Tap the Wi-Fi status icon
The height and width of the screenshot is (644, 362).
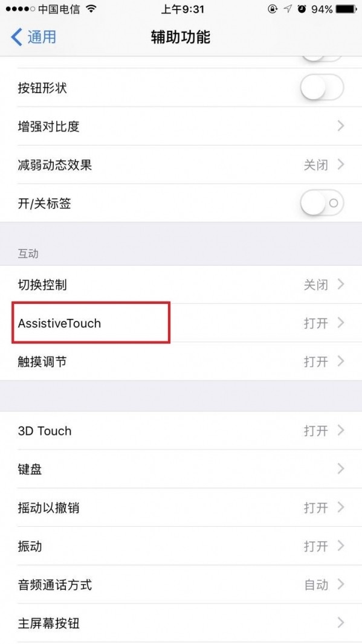click(x=92, y=9)
